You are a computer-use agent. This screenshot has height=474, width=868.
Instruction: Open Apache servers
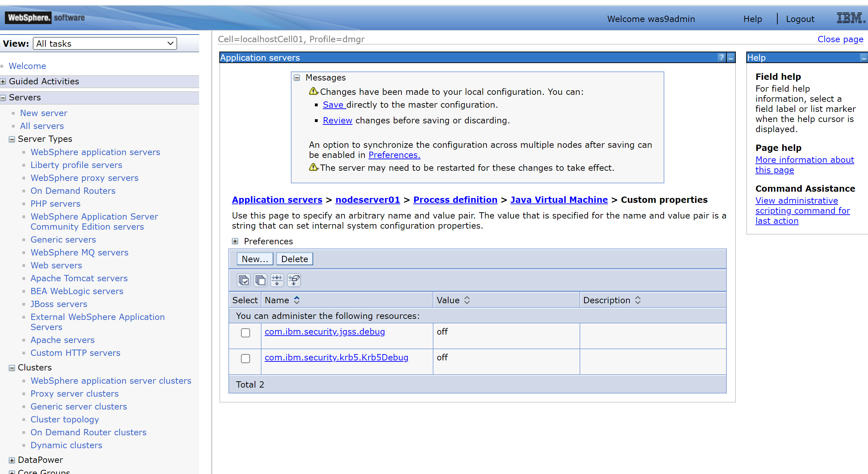[x=62, y=340]
